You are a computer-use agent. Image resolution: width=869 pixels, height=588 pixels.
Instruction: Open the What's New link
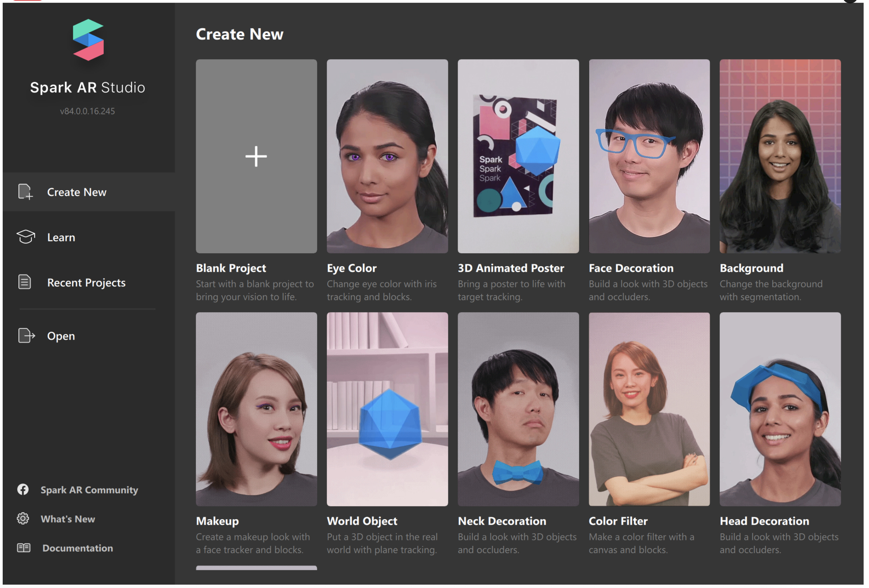pos(68,519)
